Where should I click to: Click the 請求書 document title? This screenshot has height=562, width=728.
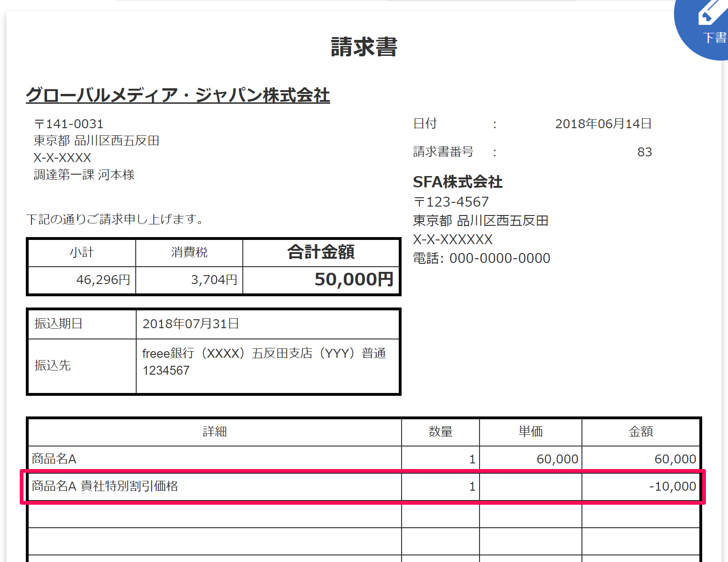pyautogui.click(x=364, y=47)
